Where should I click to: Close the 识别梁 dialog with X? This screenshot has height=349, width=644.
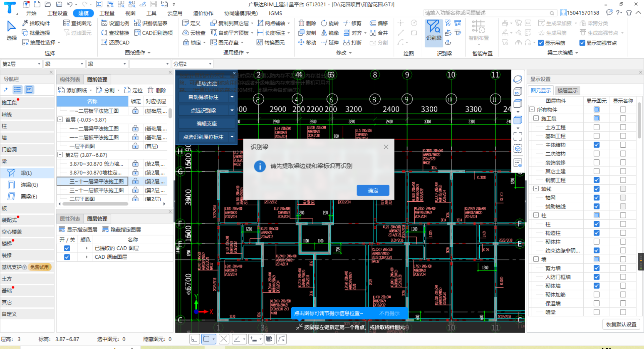click(386, 147)
